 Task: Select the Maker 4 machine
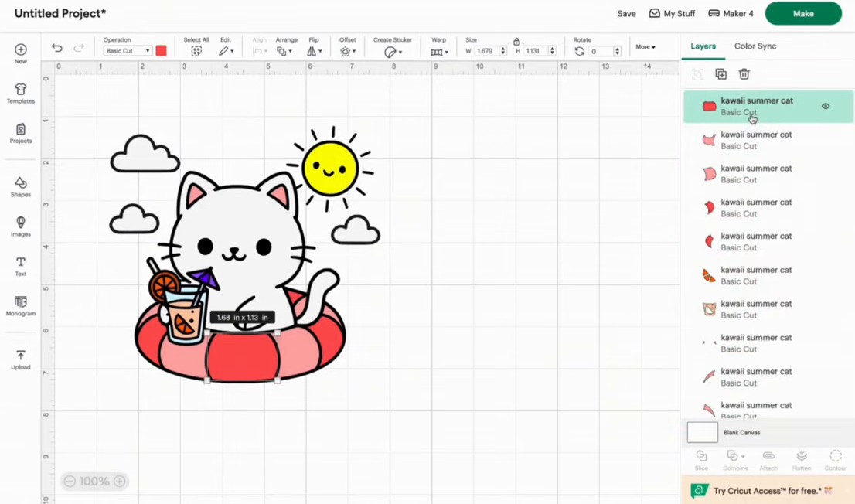(731, 14)
